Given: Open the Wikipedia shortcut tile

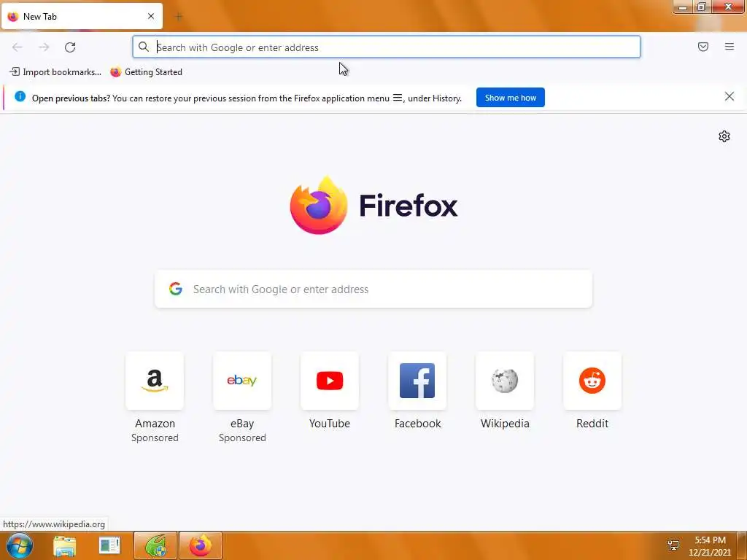Looking at the screenshot, I should pyautogui.click(x=505, y=381).
